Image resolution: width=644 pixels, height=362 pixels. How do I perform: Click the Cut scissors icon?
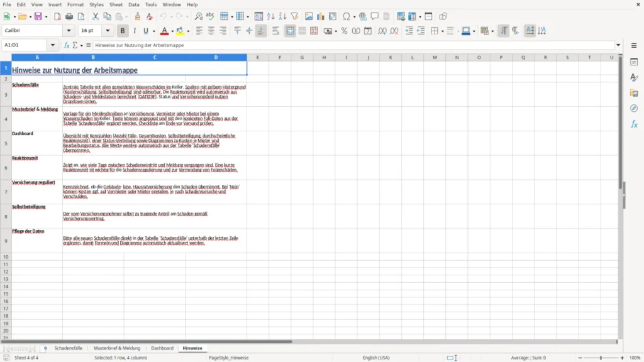tap(96, 16)
